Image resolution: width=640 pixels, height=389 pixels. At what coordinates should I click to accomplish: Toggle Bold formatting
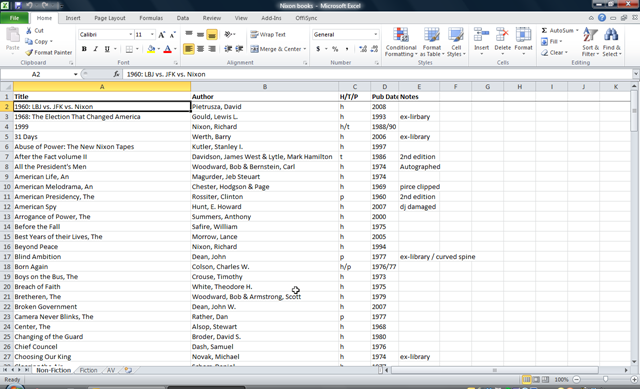[84, 49]
